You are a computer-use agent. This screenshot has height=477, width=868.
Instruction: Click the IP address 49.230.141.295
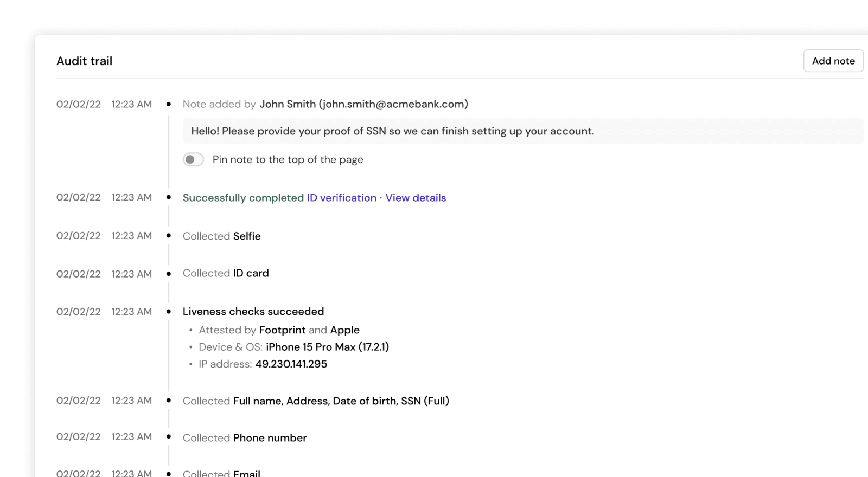tap(291, 364)
